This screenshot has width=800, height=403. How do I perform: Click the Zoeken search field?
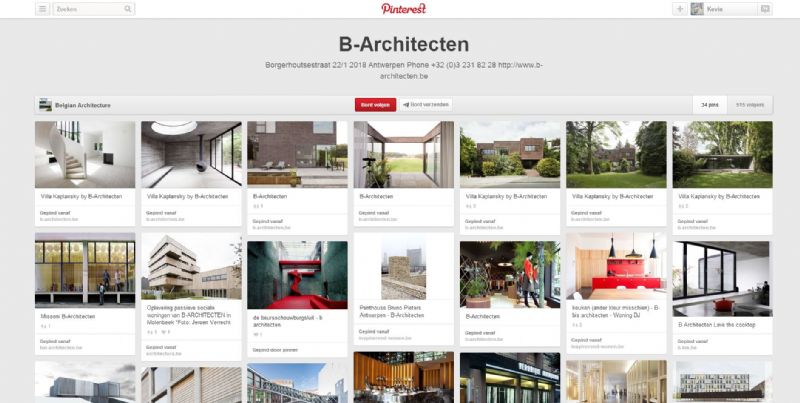coord(90,9)
